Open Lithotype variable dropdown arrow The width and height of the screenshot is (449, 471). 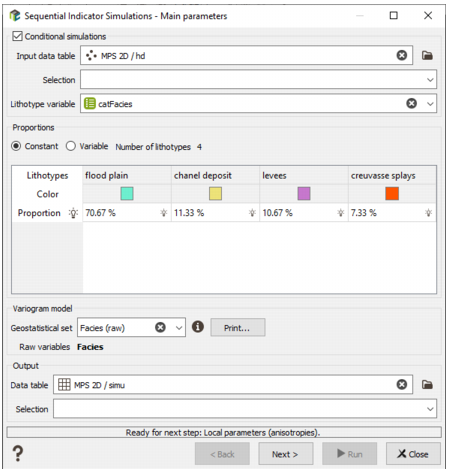tap(430, 104)
